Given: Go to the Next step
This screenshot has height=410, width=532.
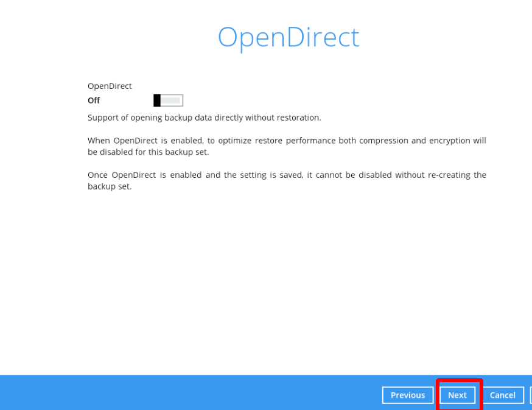Looking at the screenshot, I should [x=457, y=395].
